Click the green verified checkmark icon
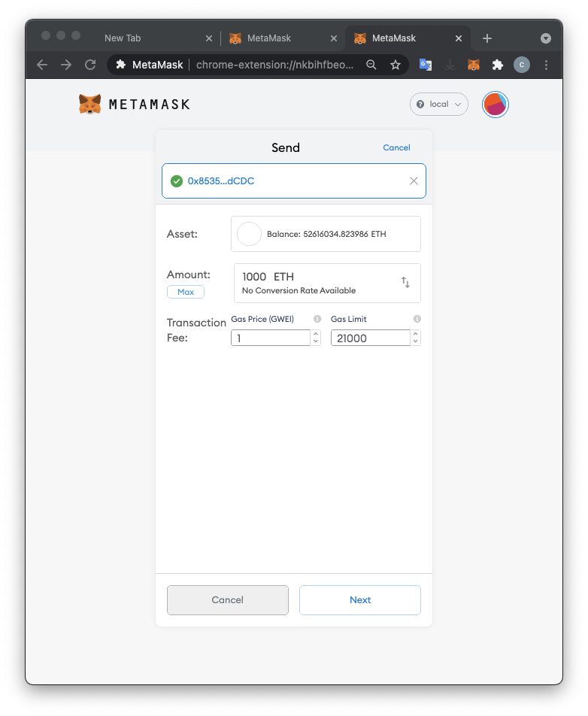Viewport: 588px width, 716px height. click(177, 181)
